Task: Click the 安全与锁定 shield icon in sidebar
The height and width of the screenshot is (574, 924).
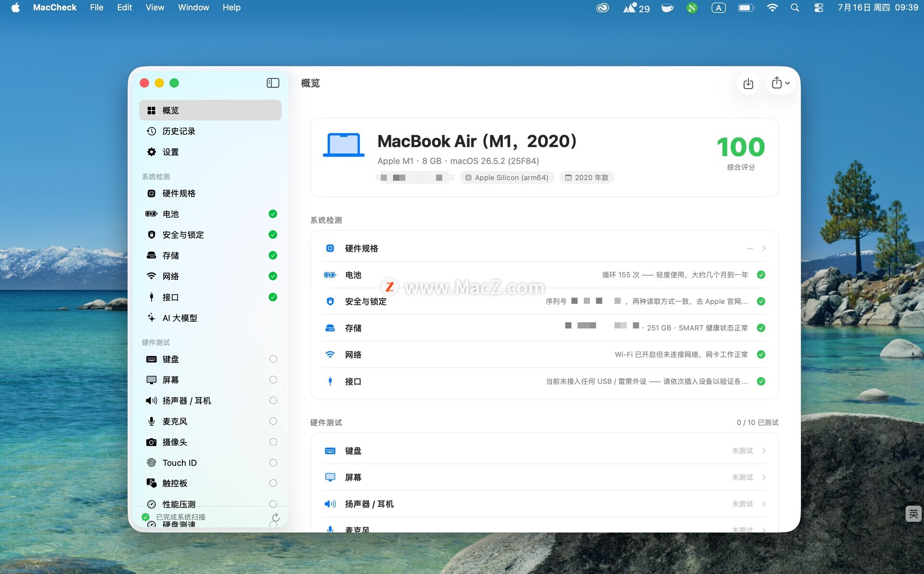Action: [152, 235]
